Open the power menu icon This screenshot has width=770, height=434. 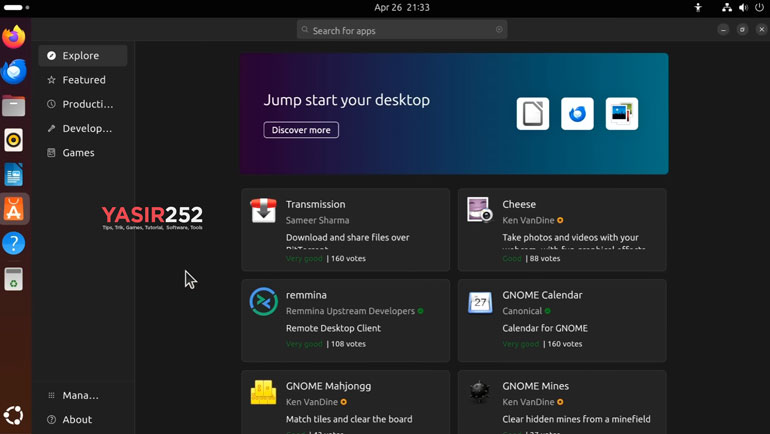759,7
